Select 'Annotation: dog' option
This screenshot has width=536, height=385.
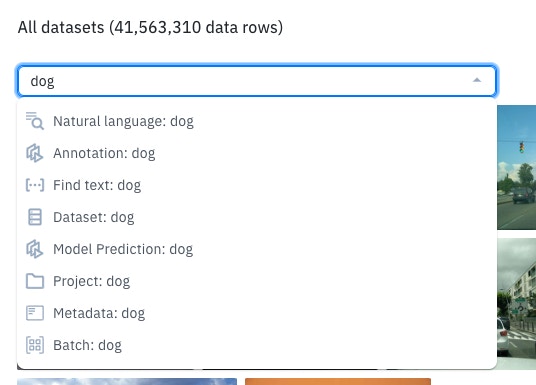tap(257, 153)
